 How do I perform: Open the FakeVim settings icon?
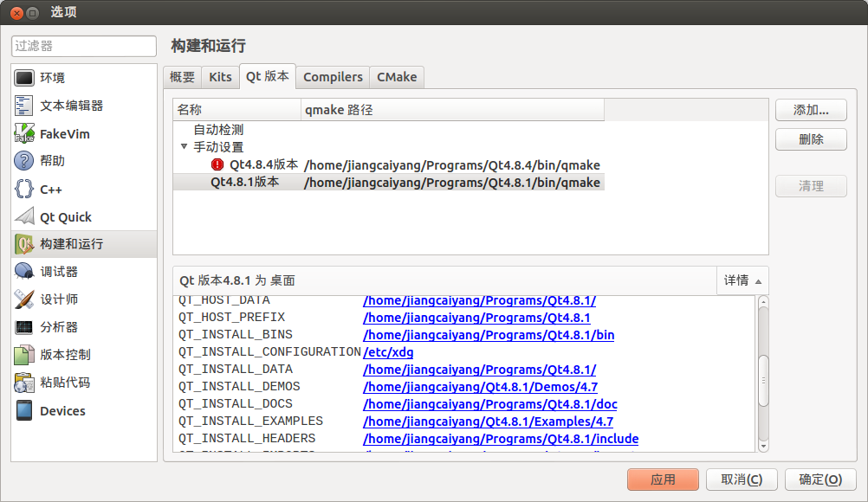pos(24,133)
